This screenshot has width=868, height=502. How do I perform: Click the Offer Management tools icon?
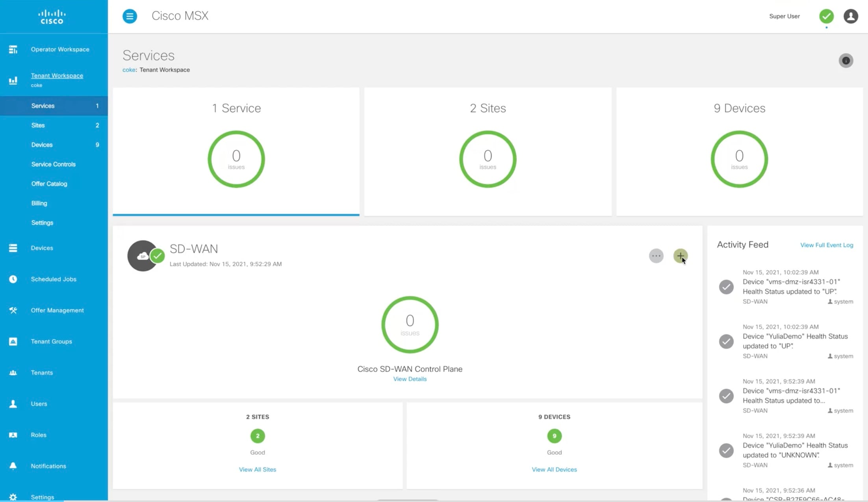point(13,310)
